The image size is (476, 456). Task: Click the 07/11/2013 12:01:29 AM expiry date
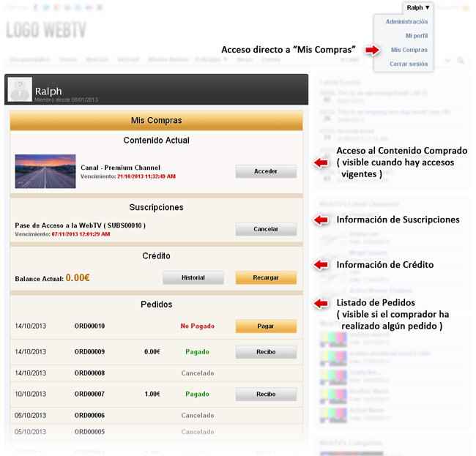(x=81, y=234)
